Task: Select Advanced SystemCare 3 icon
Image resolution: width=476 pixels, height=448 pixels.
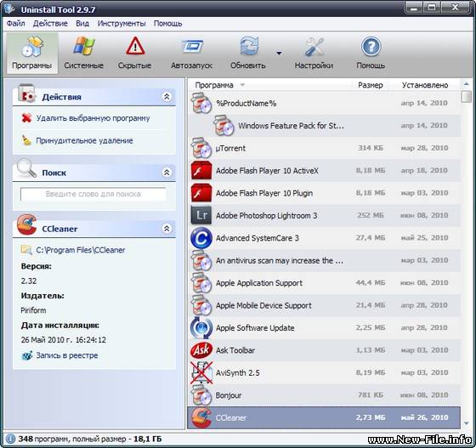Action: click(x=201, y=238)
